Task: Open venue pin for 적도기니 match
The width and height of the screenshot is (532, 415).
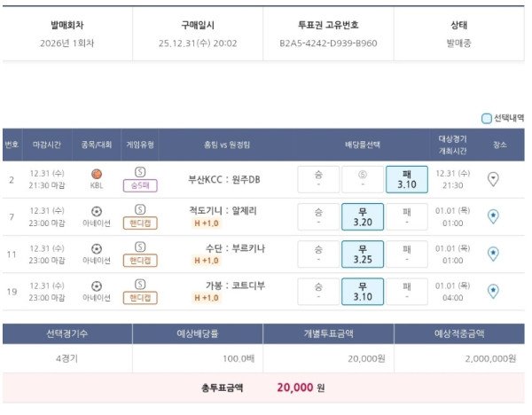Action: (x=494, y=216)
